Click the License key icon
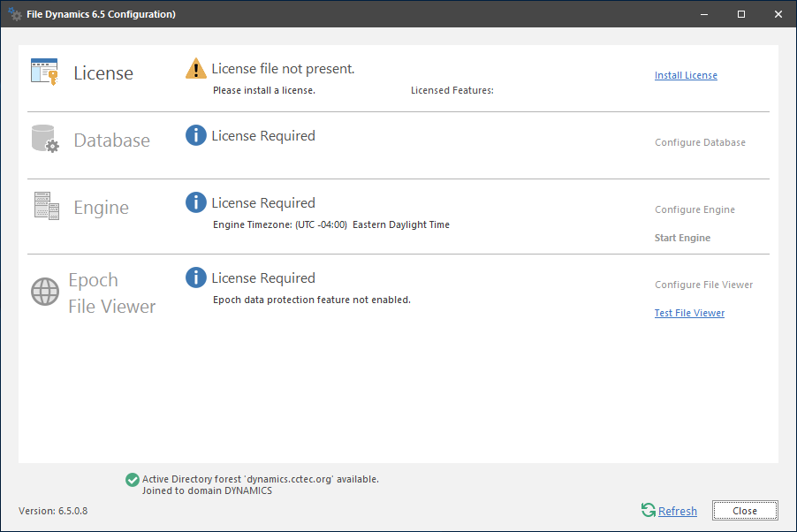Screen dimensions: 797x532 click(44, 72)
